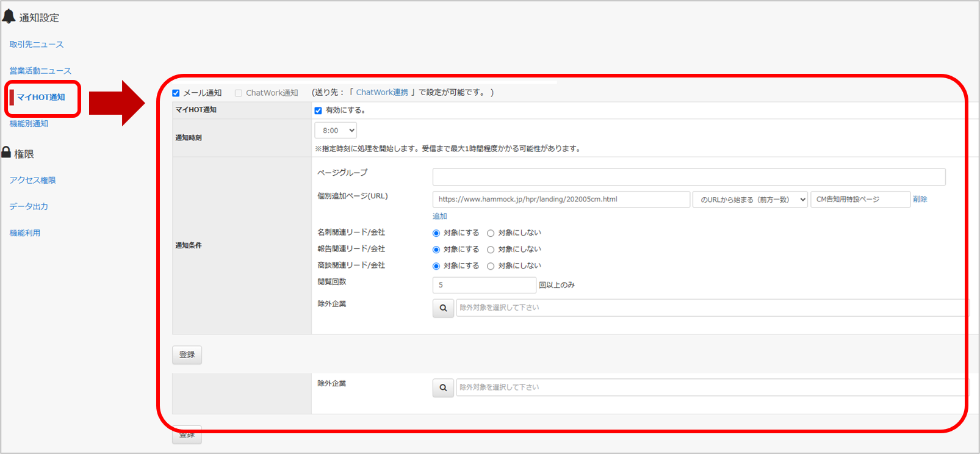
Task: Click the URL field containing hammock.jp address
Action: (561, 200)
